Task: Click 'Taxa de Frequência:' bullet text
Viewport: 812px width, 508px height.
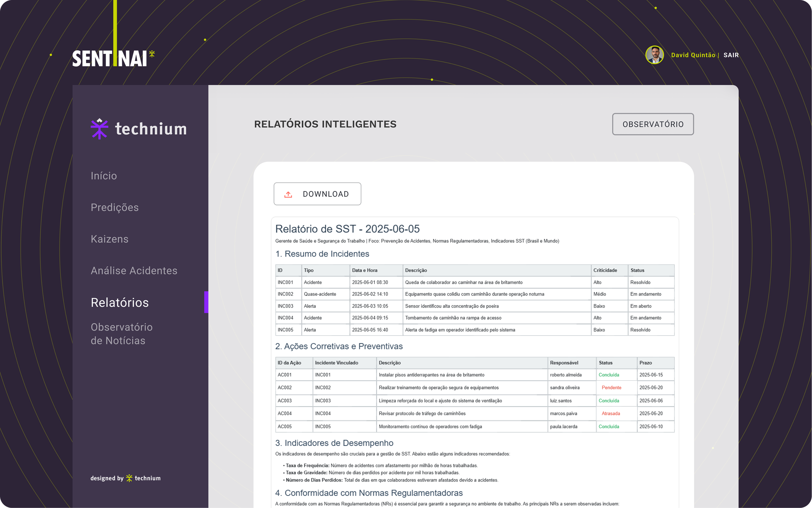Action: pos(307,466)
